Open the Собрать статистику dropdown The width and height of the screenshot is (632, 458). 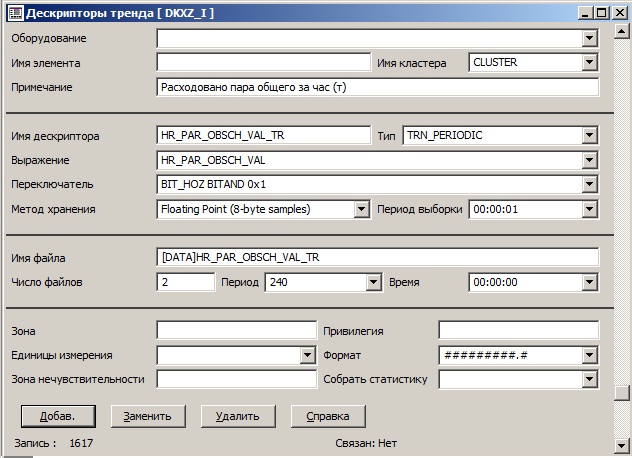pos(589,379)
